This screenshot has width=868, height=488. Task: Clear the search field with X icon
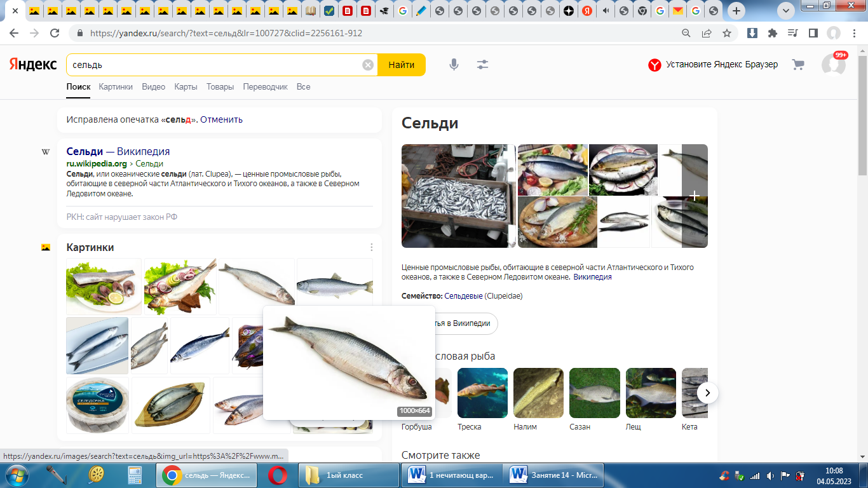pos(368,65)
